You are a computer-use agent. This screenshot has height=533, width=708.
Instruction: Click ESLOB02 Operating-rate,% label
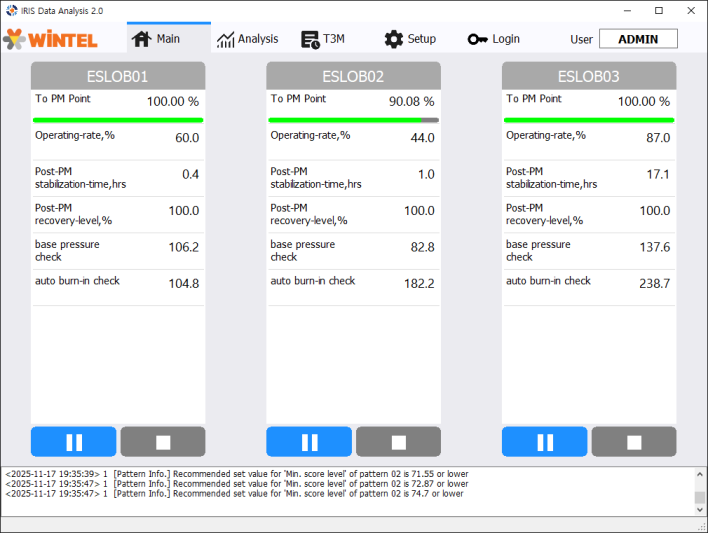(x=310, y=135)
